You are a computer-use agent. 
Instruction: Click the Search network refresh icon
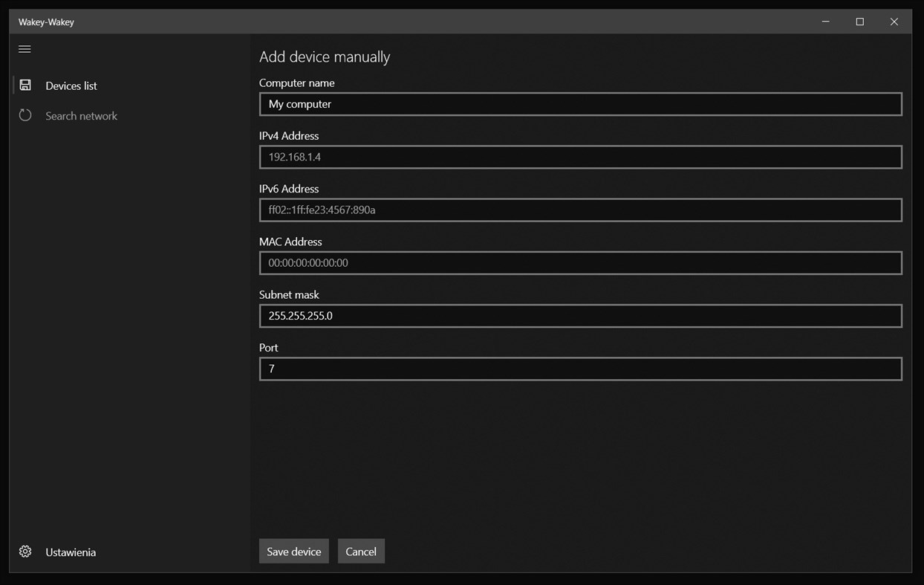click(25, 115)
